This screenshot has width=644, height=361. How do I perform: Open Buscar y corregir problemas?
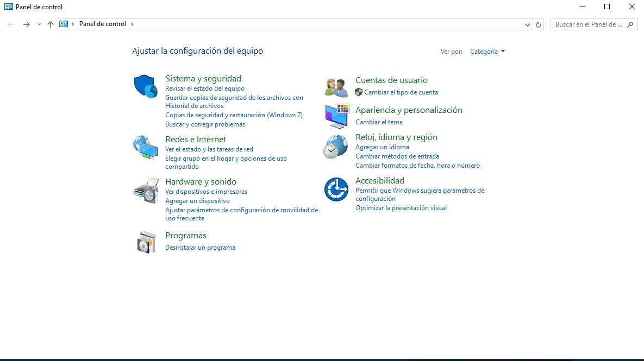point(205,124)
